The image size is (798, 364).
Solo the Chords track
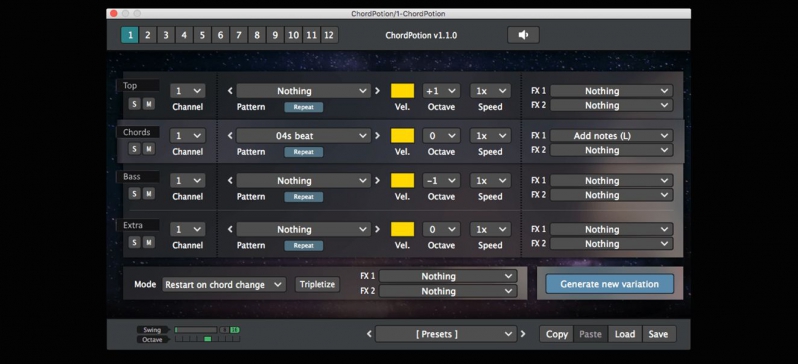(134, 149)
